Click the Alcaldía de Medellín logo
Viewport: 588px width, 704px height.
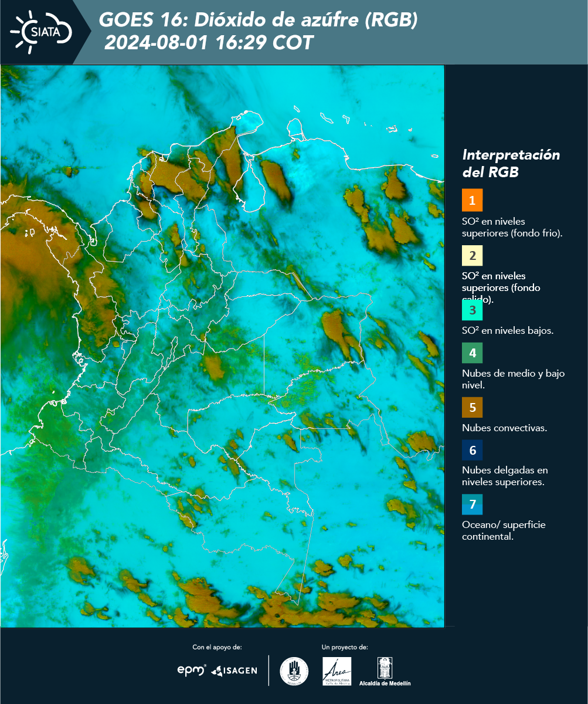pyautogui.click(x=385, y=671)
